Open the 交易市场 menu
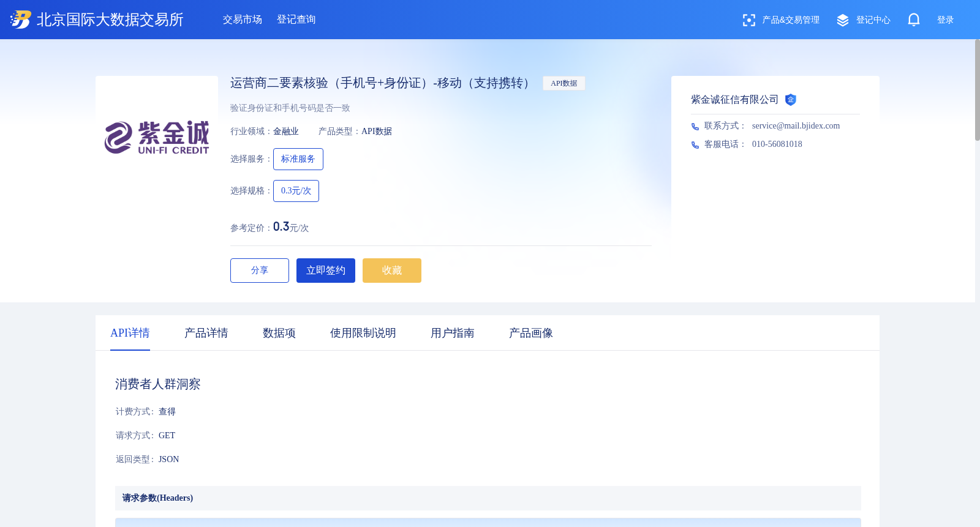980x527 pixels. point(243,20)
